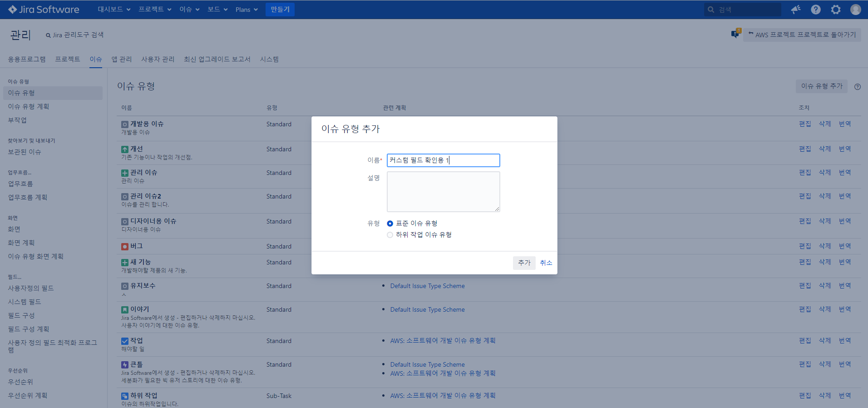
Task: Open 시스템 필드 in sidebar
Action: pos(25,302)
